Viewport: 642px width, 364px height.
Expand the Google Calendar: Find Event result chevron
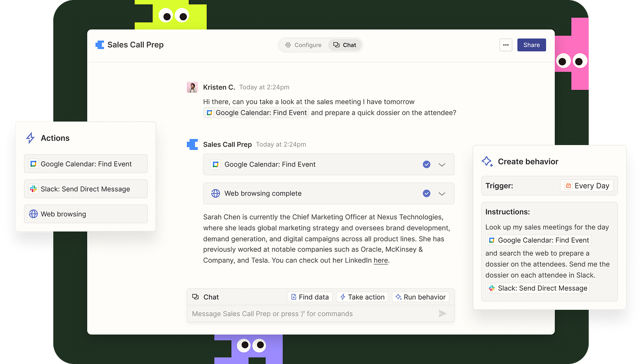442,164
